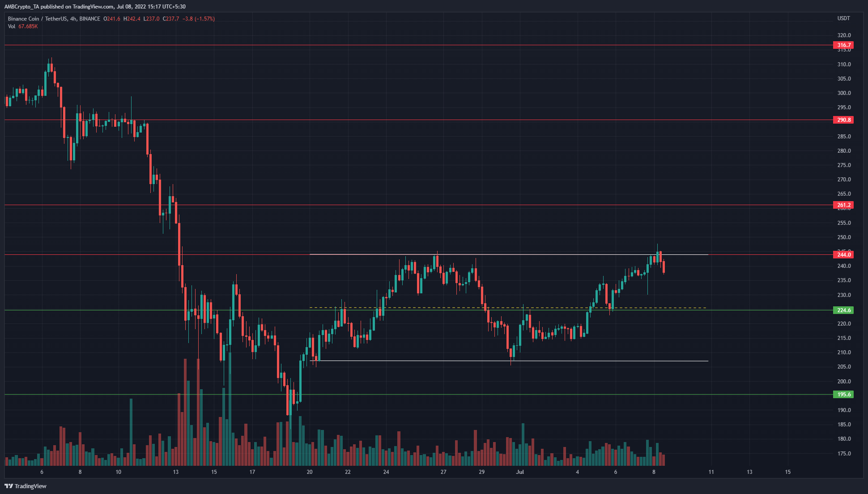Click the AMBCrypto_TA publisher header text

[x=96, y=6]
